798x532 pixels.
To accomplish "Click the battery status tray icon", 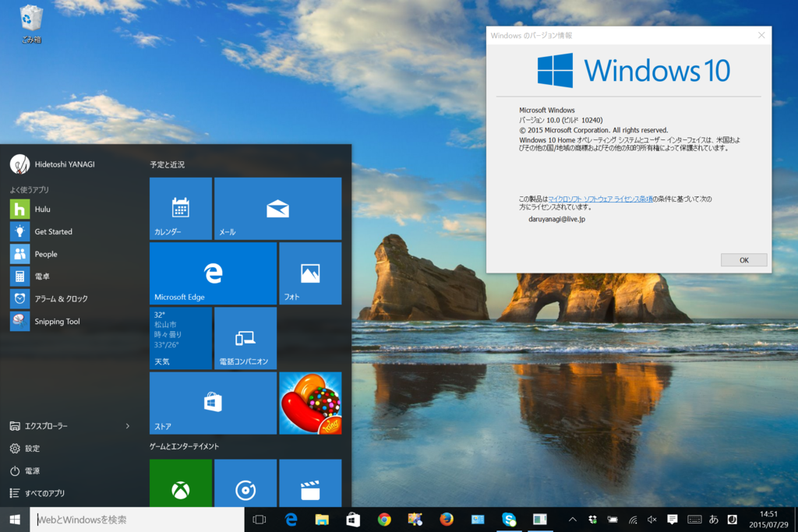I will point(613,520).
